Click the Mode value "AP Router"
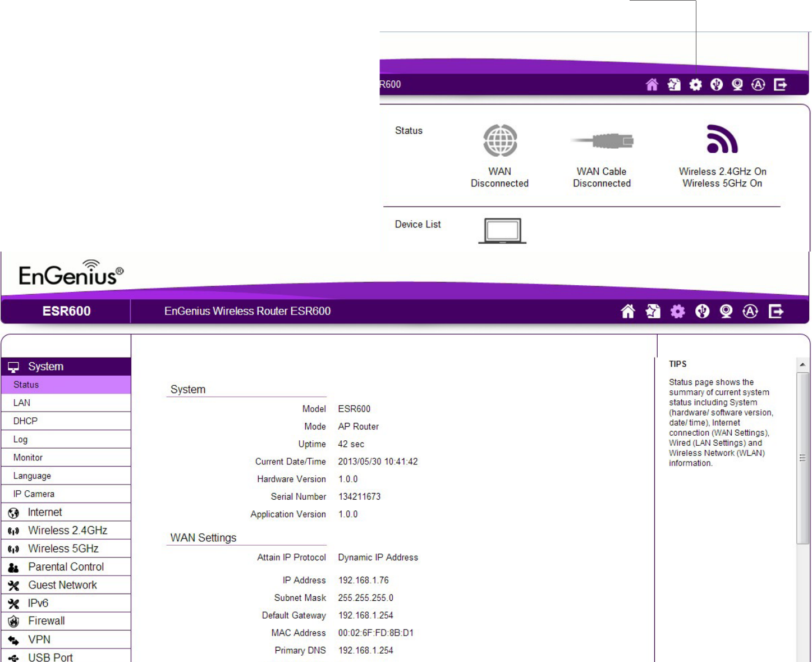 [x=358, y=426]
